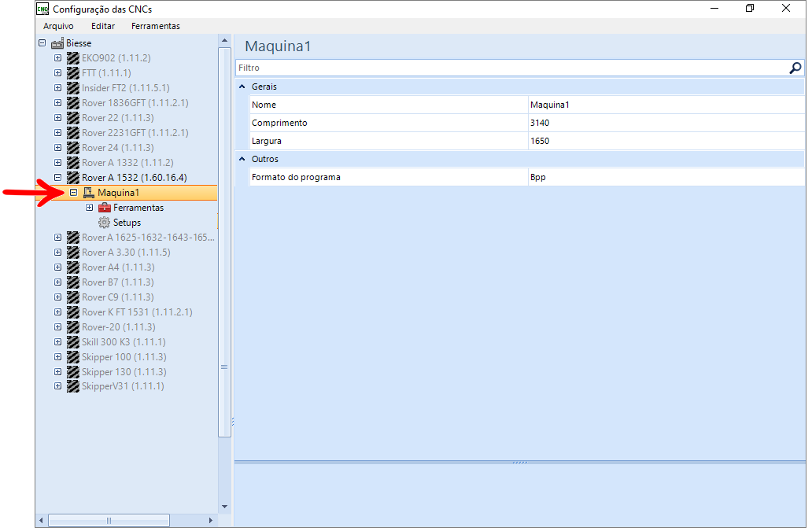Screen dimensions: 812x531
Task: Click the Rover A 1332 machine icon
Action: click(73, 163)
